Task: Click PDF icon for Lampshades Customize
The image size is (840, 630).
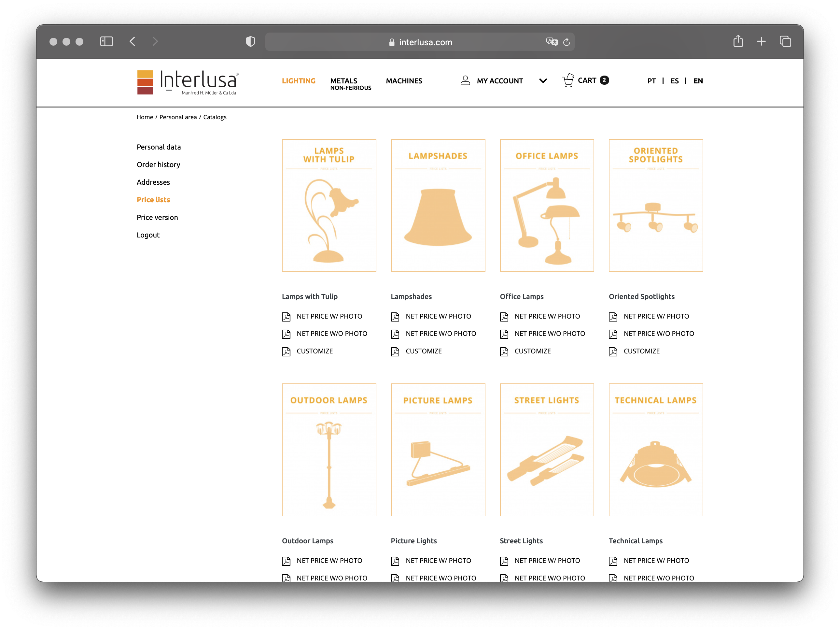Action: click(395, 351)
